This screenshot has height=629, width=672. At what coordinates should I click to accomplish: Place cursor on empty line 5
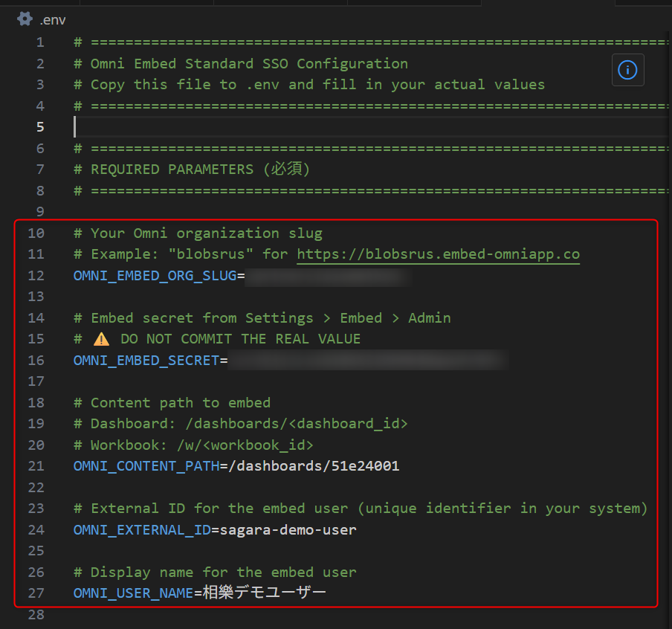pyautogui.click(x=297, y=127)
